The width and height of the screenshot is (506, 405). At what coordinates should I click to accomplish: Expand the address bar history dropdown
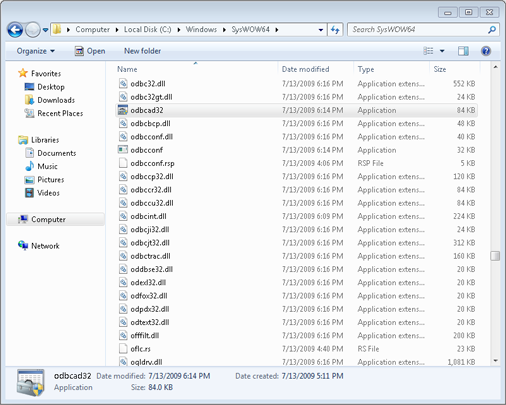point(321,30)
